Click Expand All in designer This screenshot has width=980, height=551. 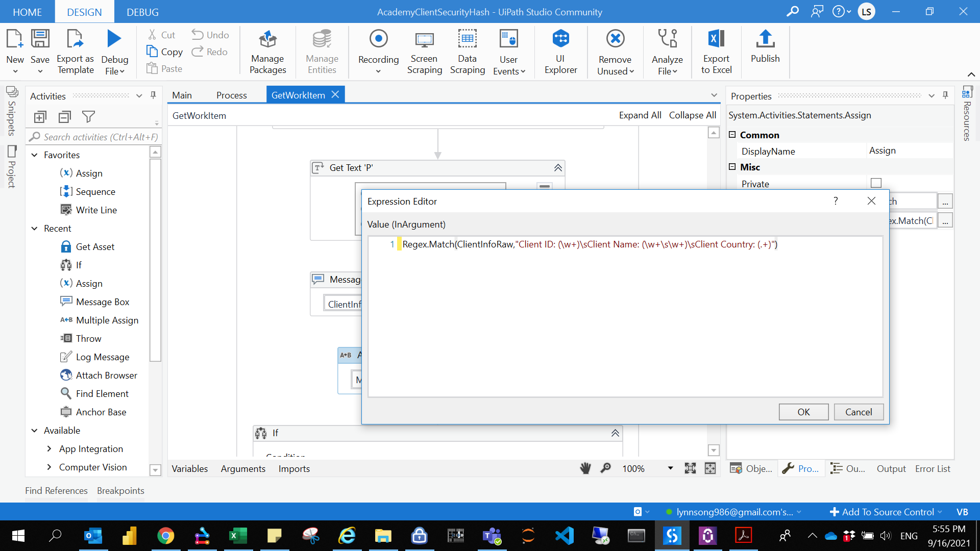640,115
